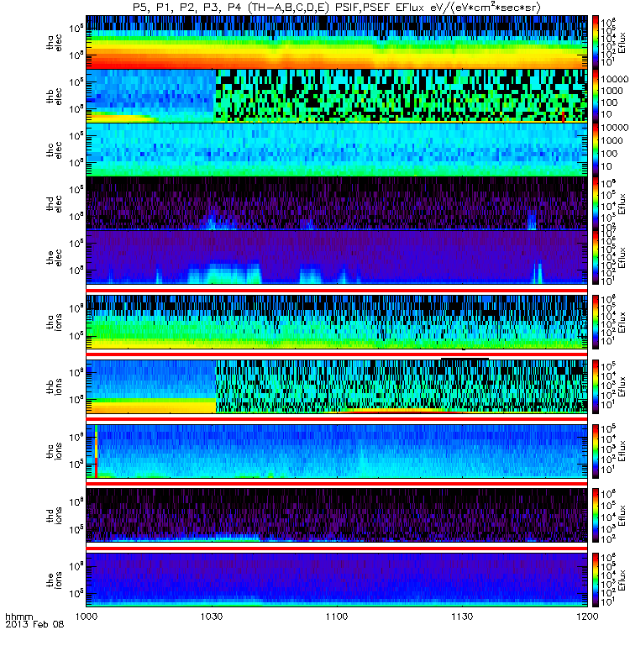Select the 'thb elec' y-axis label
Viewport: 630px width, 672px height.
coord(54,96)
